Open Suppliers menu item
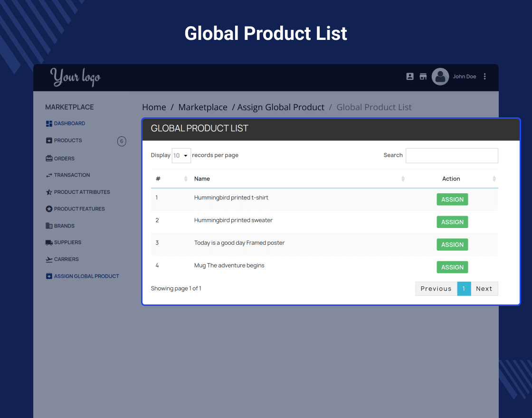 click(x=67, y=242)
